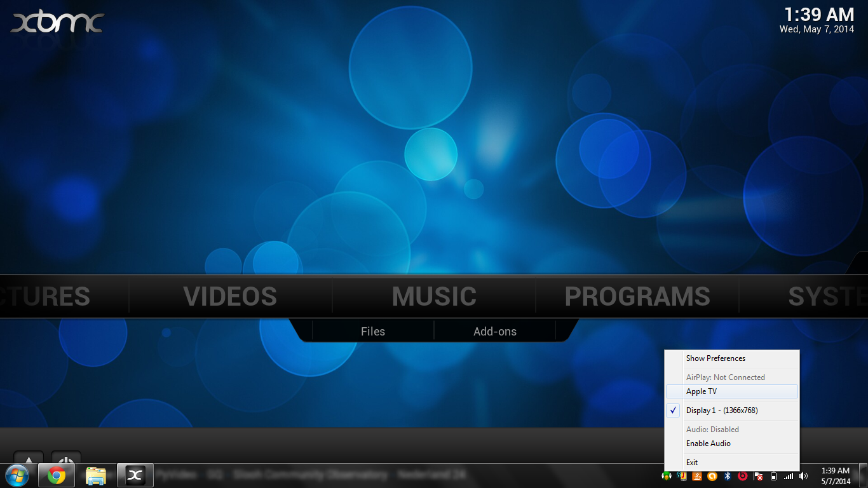Click the AirPlay: Not Connected label
The image size is (868, 488).
click(726, 377)
